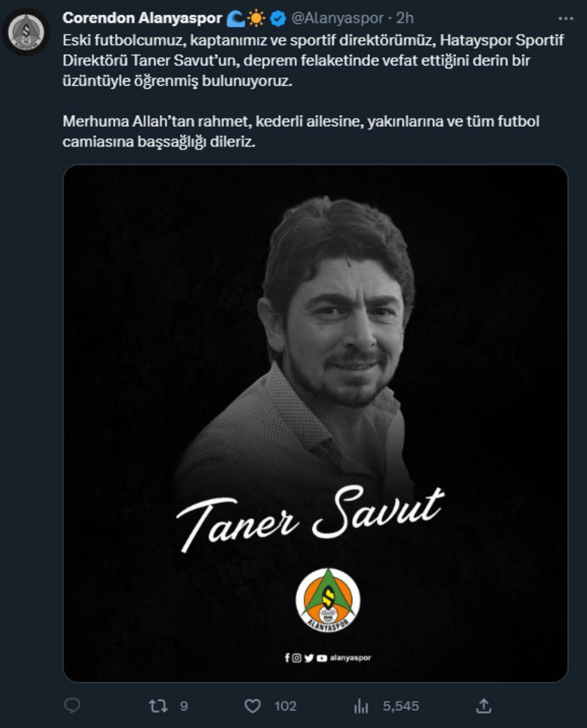587x728 pixels.
Task: Click the Alanyaspor club logo in image
Action: pos(328,599)
